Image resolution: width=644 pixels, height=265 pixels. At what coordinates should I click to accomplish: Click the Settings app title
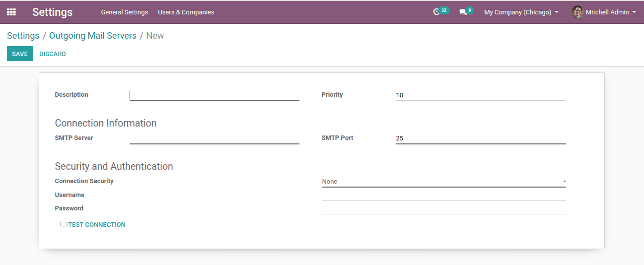[x=52, y=12]
